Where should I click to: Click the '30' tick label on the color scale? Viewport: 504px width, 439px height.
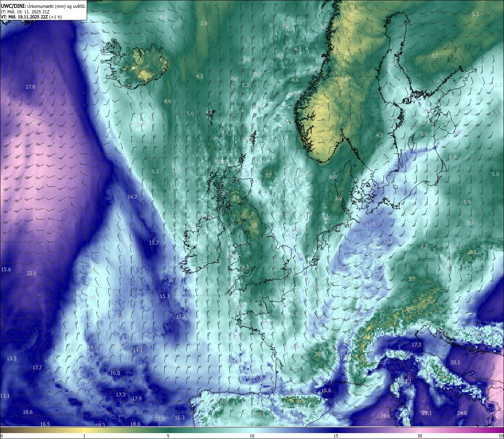(x=420, y=436)
